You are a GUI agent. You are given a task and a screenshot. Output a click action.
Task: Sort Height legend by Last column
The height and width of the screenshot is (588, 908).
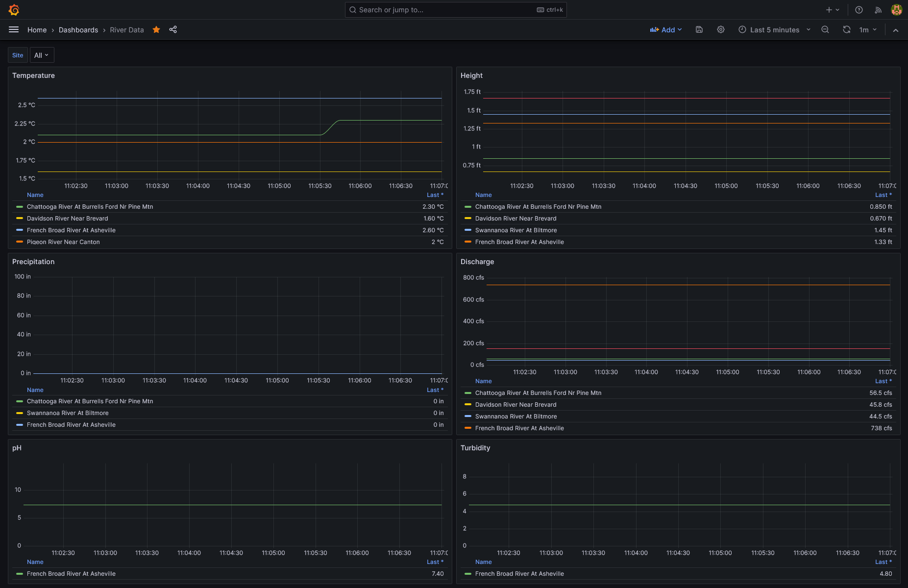883,195
